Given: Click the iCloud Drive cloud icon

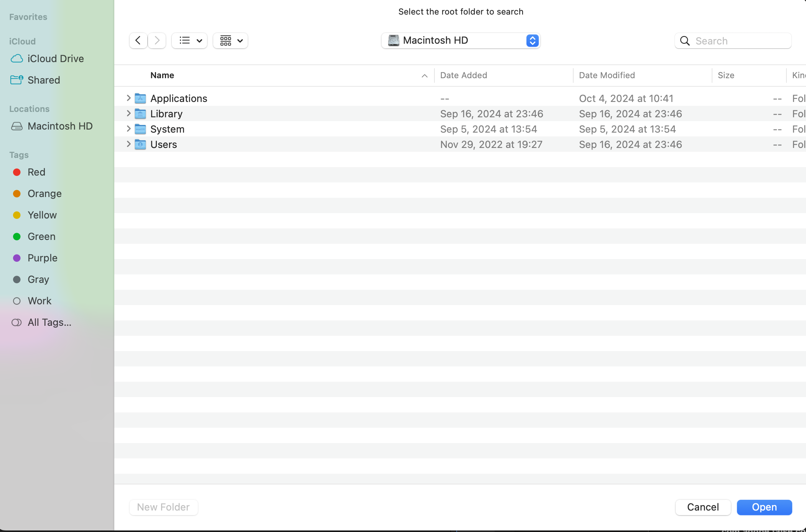Looking at the screenshot, I should (x=17, y=59).
